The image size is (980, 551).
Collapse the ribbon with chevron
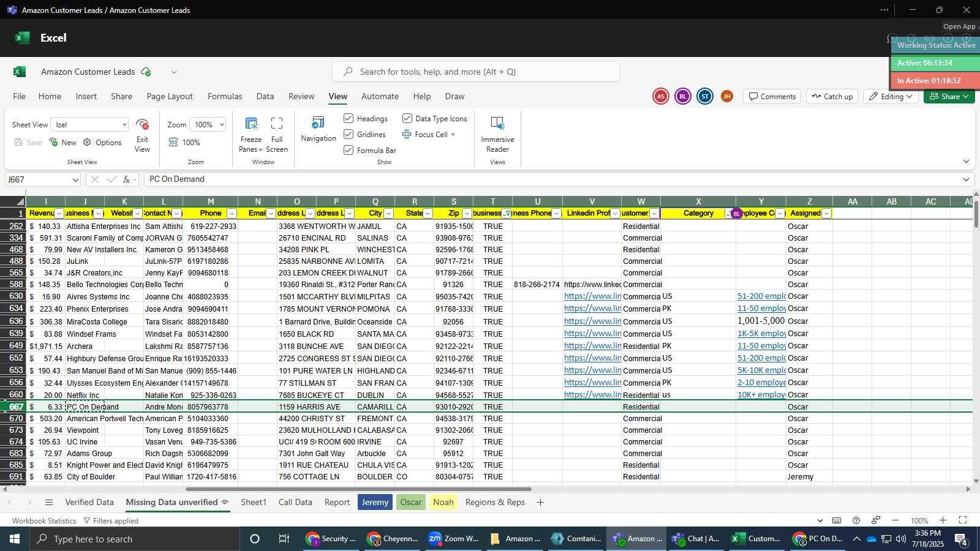point(966,162)
